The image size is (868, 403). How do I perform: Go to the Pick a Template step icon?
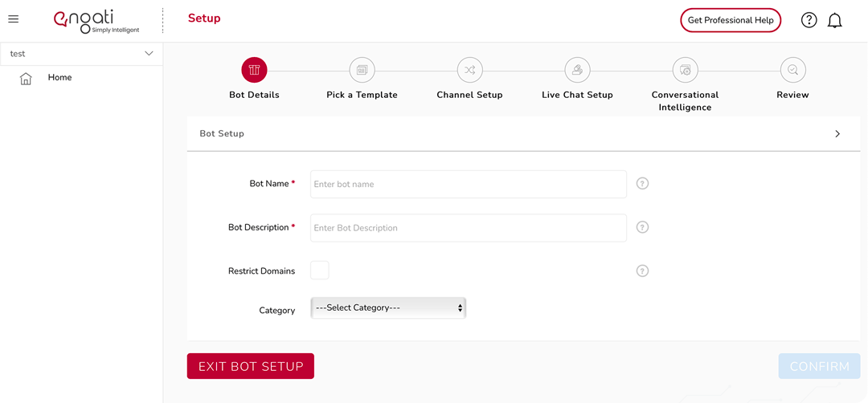pos(362,70)
